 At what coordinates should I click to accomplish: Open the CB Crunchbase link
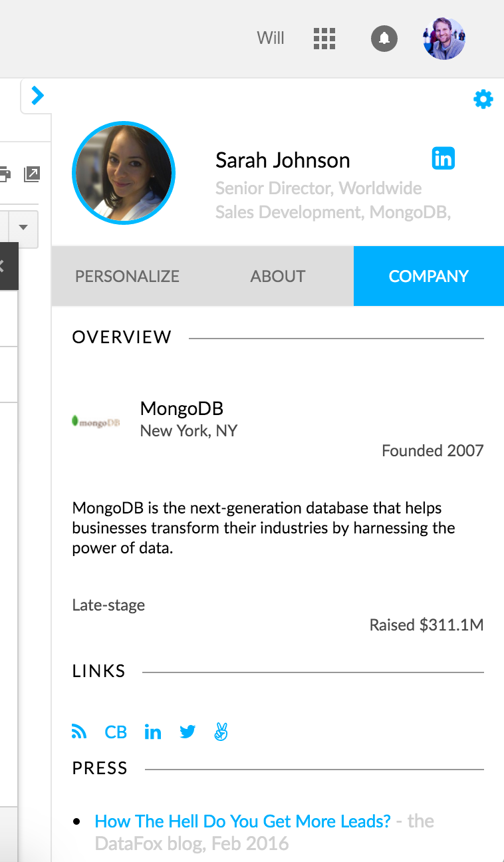click(x=116, y=732)
